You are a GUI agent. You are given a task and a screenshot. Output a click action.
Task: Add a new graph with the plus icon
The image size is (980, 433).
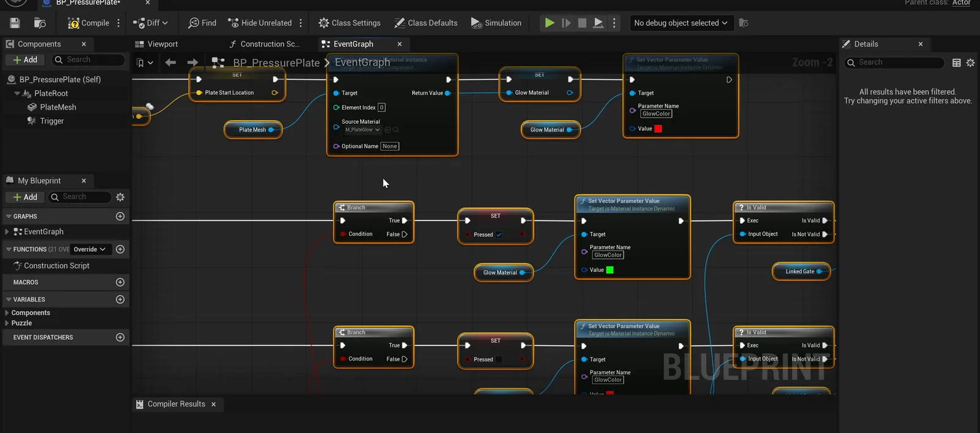tap(120, 216)
